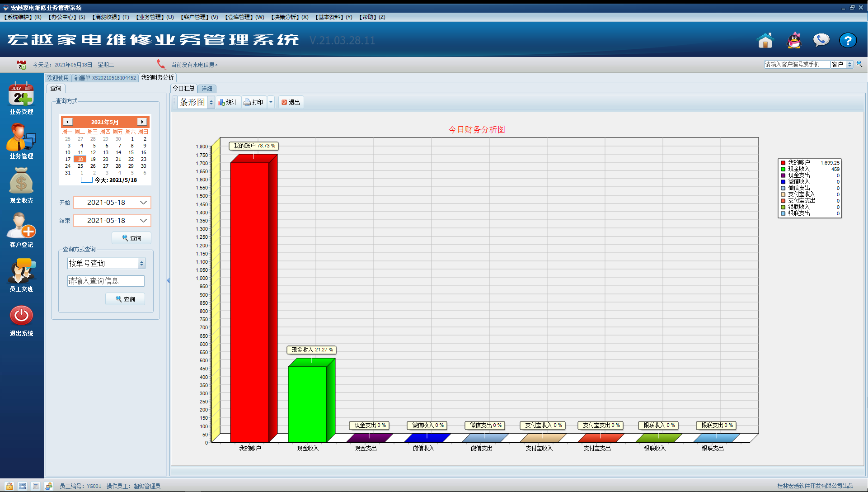Image resolution: width=868 pixels, height=492 pixels.
Task: Go to the previous month in the calendar
Action: click(x=68, y=122)
